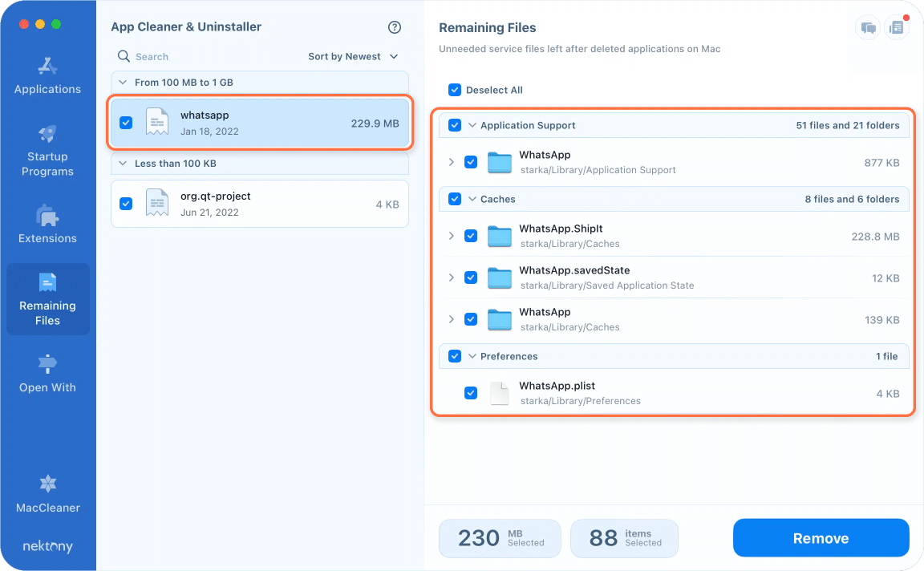Click the nektony logo
The image size is (924, 571).
point(47,546)
